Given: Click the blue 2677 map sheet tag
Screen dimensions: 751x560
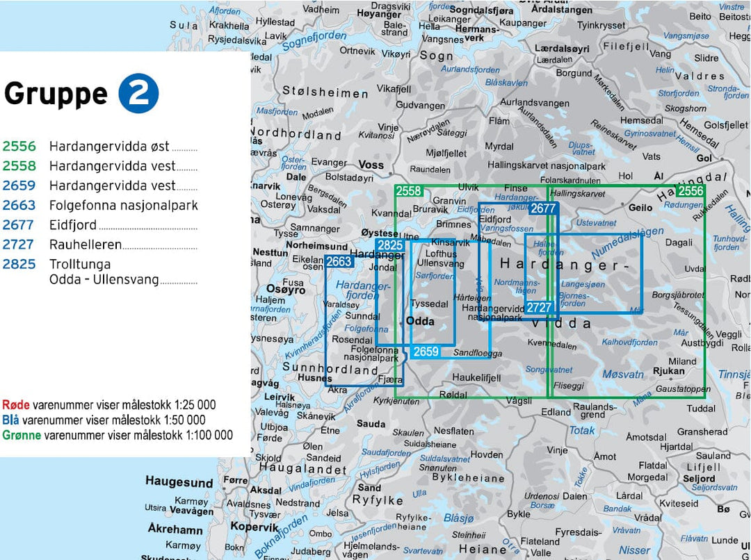Looking at the screenshot, I should (x=542, y=208).
